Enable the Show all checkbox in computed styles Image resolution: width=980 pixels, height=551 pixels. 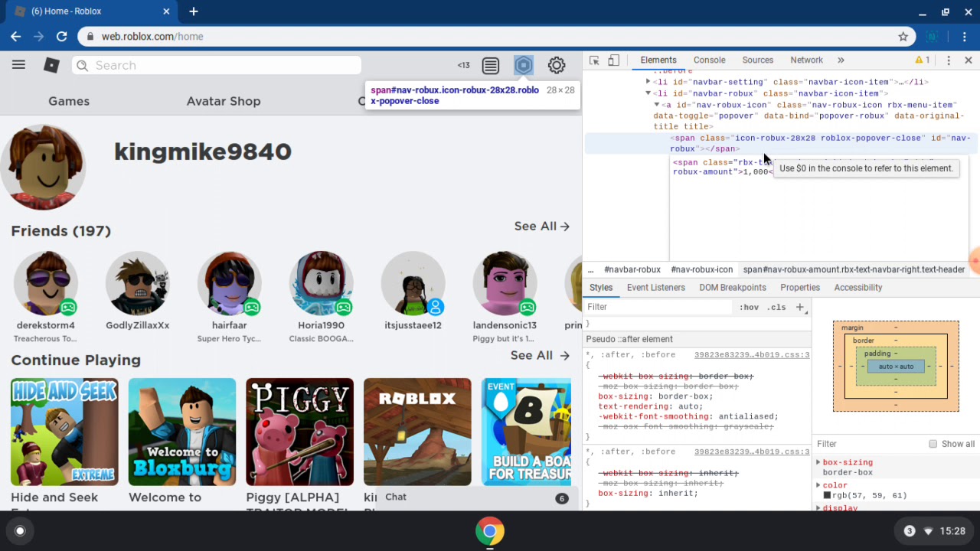933,444
